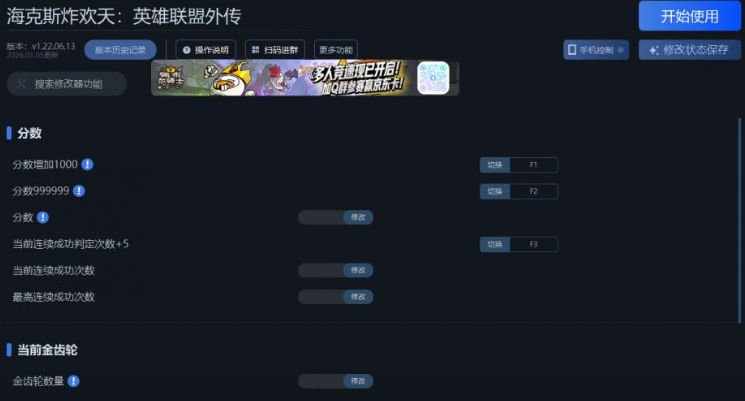Open 版本历史记录 version history
The width and height of the screenshot is (745, 401).
tap(120, 50)
